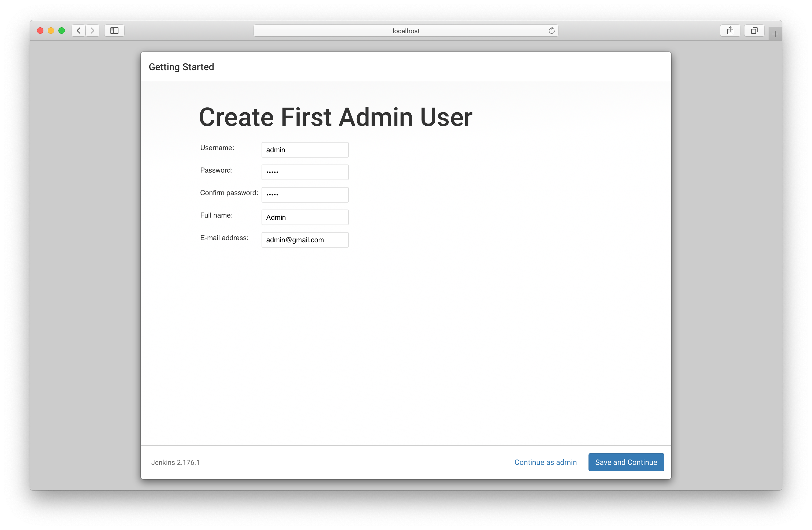The height and width of the screenshot is (530, 812).
Task: Select the Confirm password field
Action: point(305,195)
